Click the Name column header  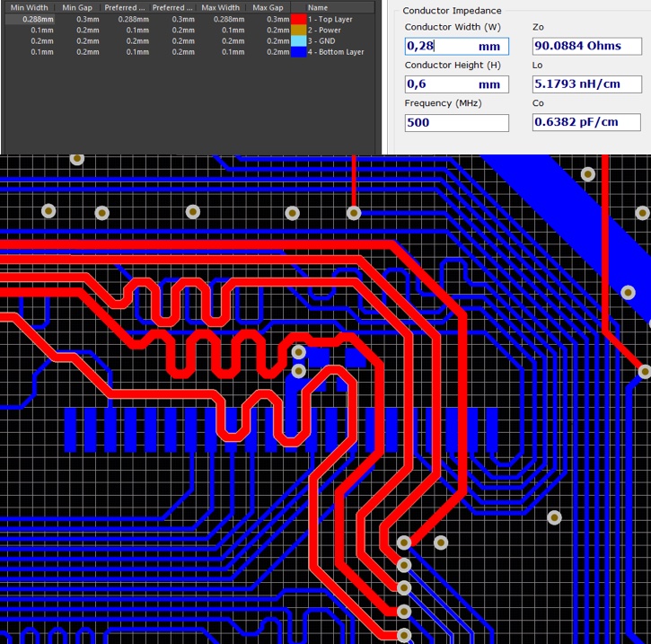tap(318, 7)
